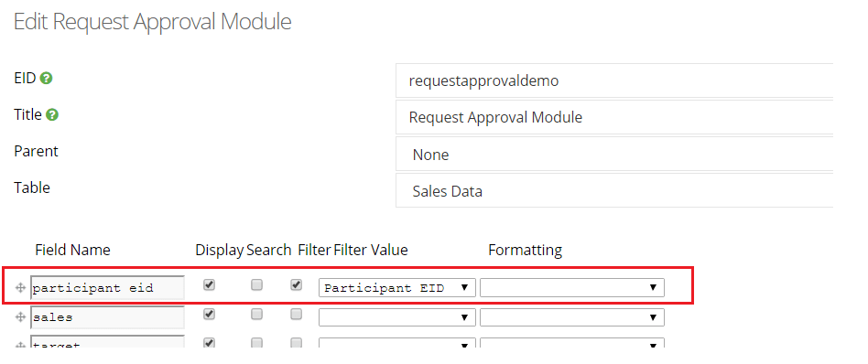Viewport: 868px width, 364px height.
Task: Open Filter Value dropdown for sales row
Action: click(x=396, y=317)
